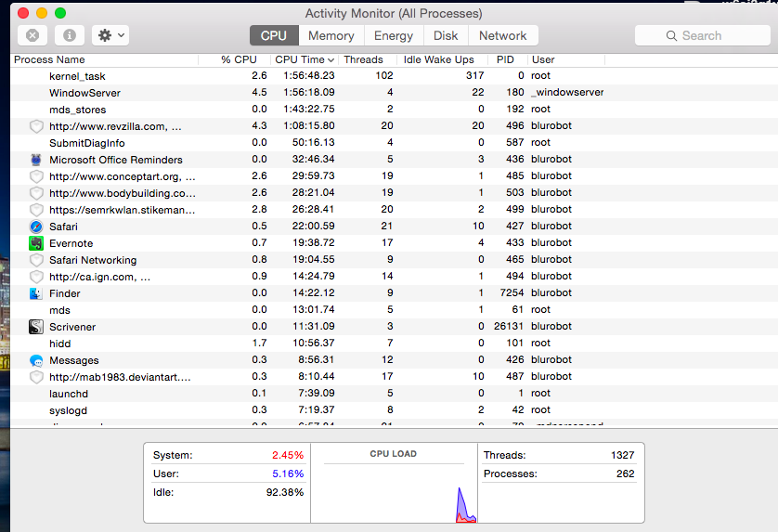Switch to the Memory tab
The height and width of the screenshot is (532, 778).
[331, 35]
